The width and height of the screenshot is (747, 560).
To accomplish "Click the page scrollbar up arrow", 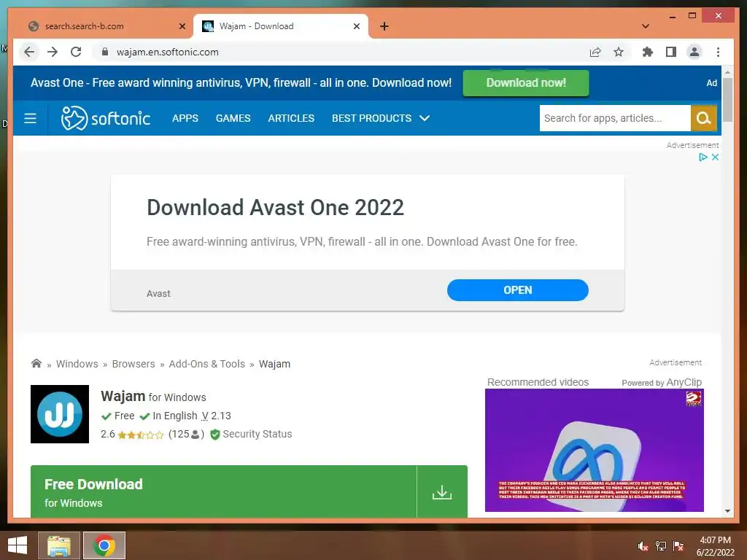I will tap(727, 72).
